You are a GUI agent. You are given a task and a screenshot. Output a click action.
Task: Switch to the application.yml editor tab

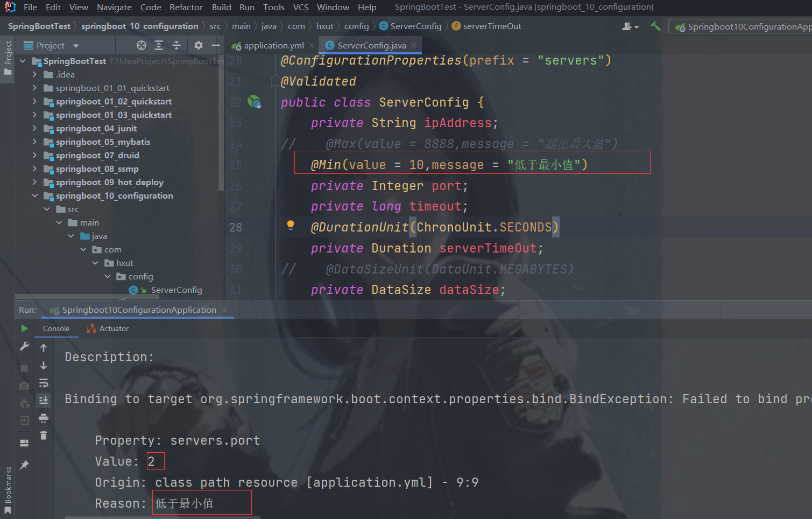273,45
